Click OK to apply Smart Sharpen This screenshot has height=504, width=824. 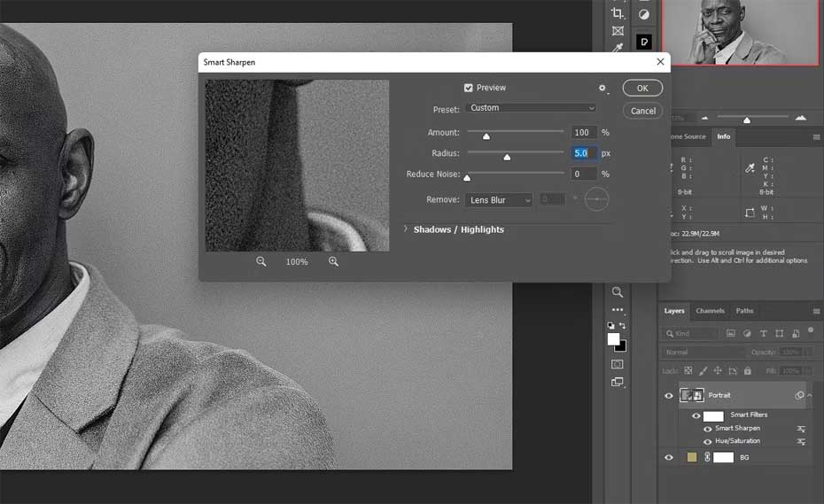coord(642,88)
